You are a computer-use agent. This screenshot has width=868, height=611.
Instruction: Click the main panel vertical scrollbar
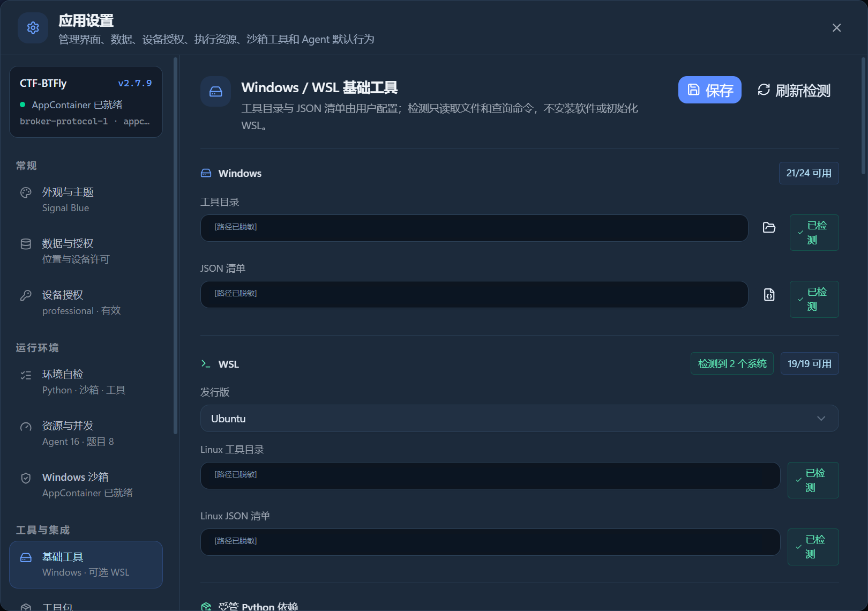click(x=863, y=116)
